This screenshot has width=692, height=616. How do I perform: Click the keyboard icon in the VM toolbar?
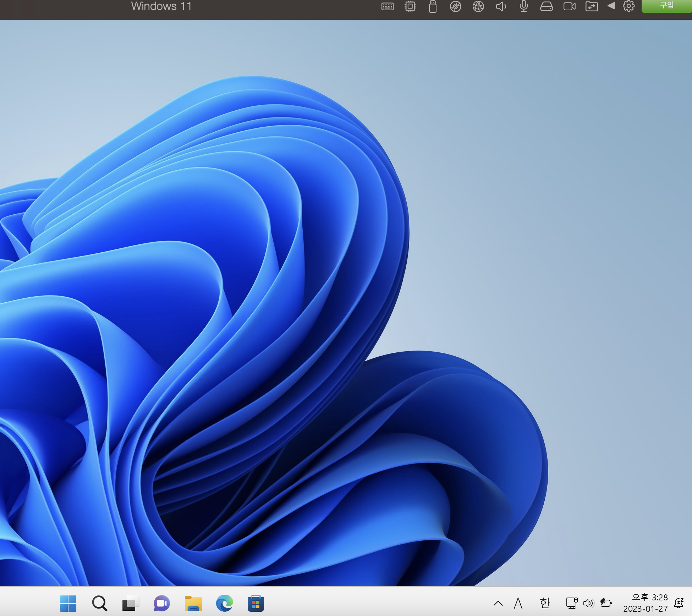[x=387, y=6]
